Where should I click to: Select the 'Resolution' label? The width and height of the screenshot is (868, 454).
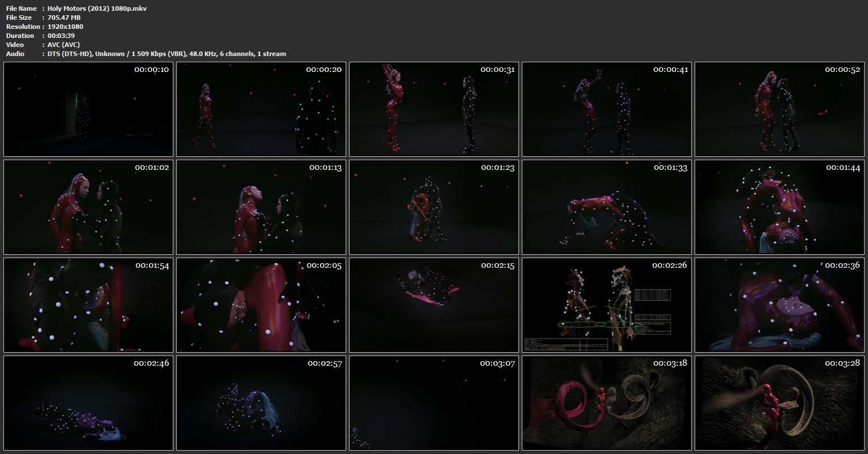pyautogui.click(x=23, y=27)
